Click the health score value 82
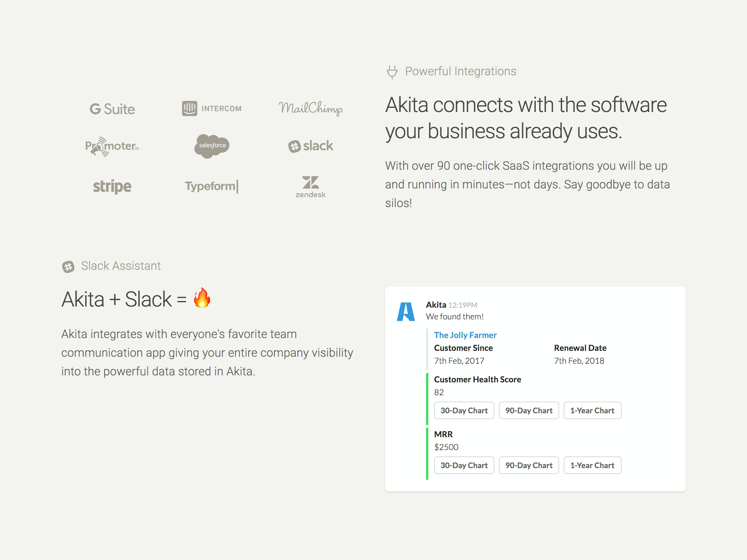747x560 pixels. [x=439, y=392]
